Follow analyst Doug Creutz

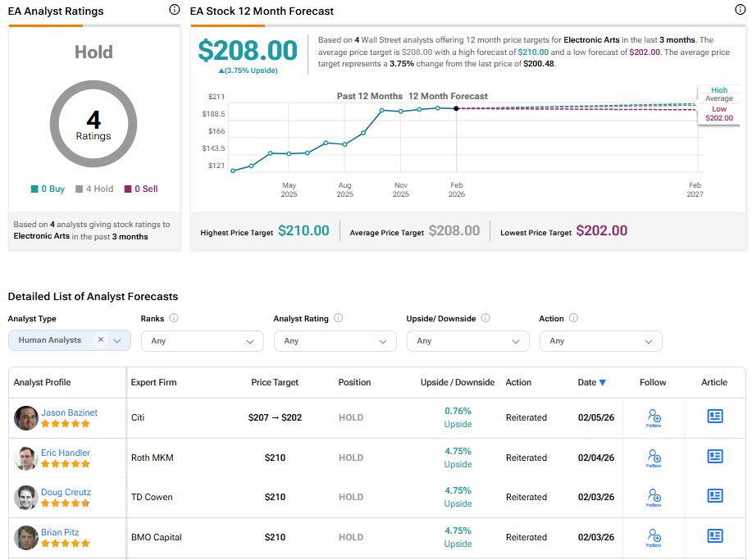(654, 497)
